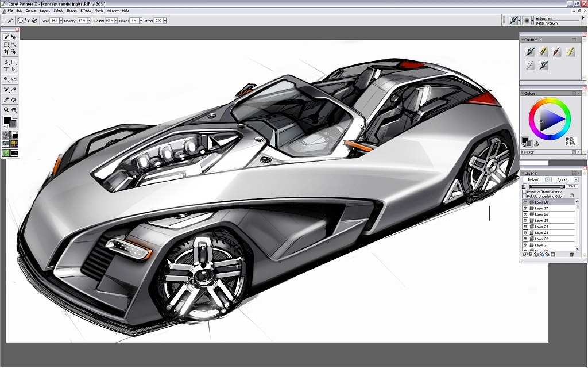Image resolution: width=588 pixels, height=368 pixels.
Task: Expand the Mixer panel
Action: 523,152
